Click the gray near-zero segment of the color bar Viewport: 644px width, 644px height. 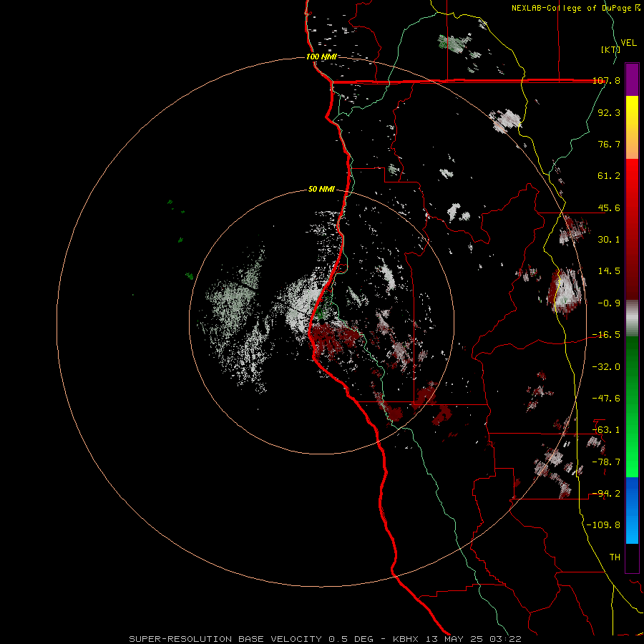(632, 318)
